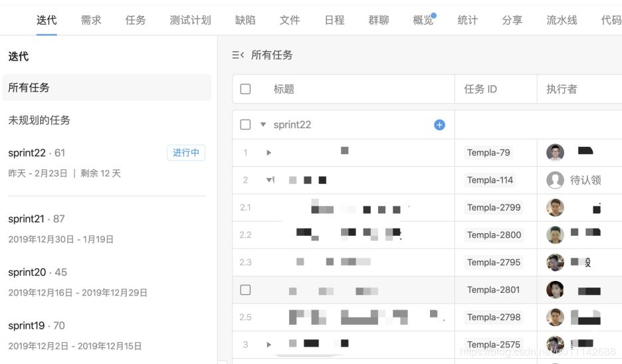Click the 待认领 assignee label
Image resolution: width=622 pixels, height=364 pixels.
585,181
